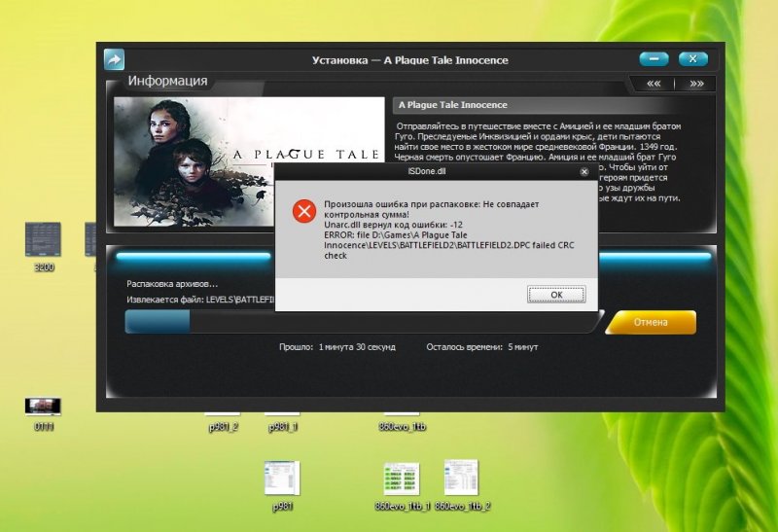Click the red error icon in dialog
The width and height of the screenshot is (778, 532).
click(x=304, y=211)
